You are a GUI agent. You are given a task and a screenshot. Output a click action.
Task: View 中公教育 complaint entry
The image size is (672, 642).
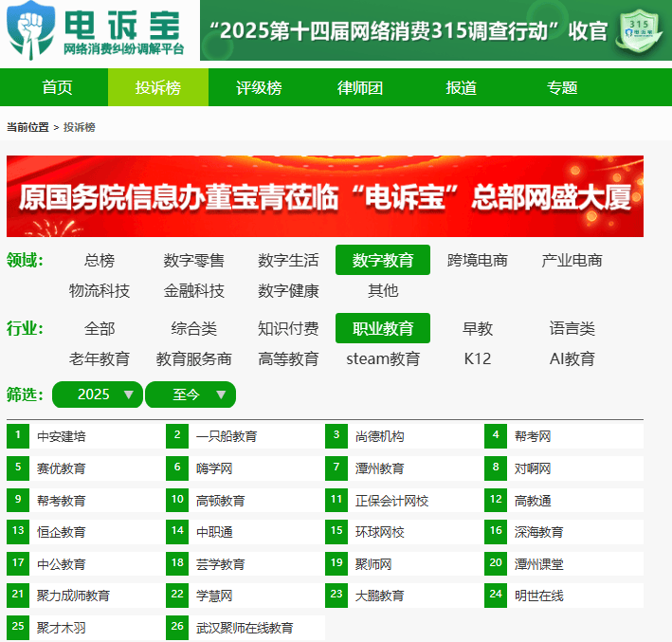(62, 563)
